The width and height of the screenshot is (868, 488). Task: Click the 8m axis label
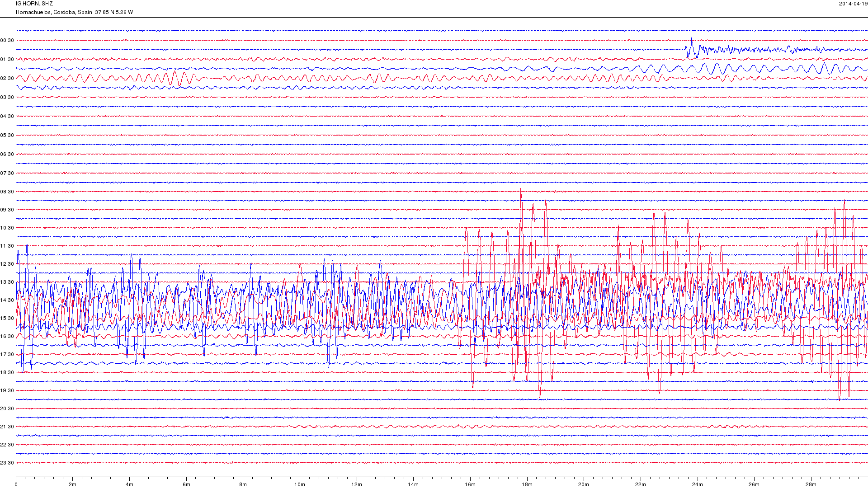(x=243, y=484)
